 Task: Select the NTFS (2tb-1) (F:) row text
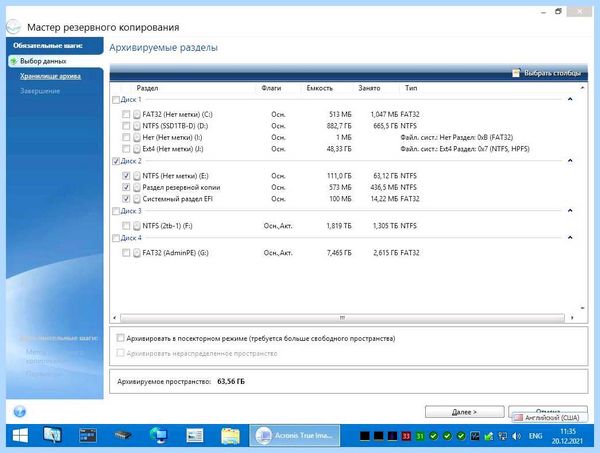tap(167, 226)
